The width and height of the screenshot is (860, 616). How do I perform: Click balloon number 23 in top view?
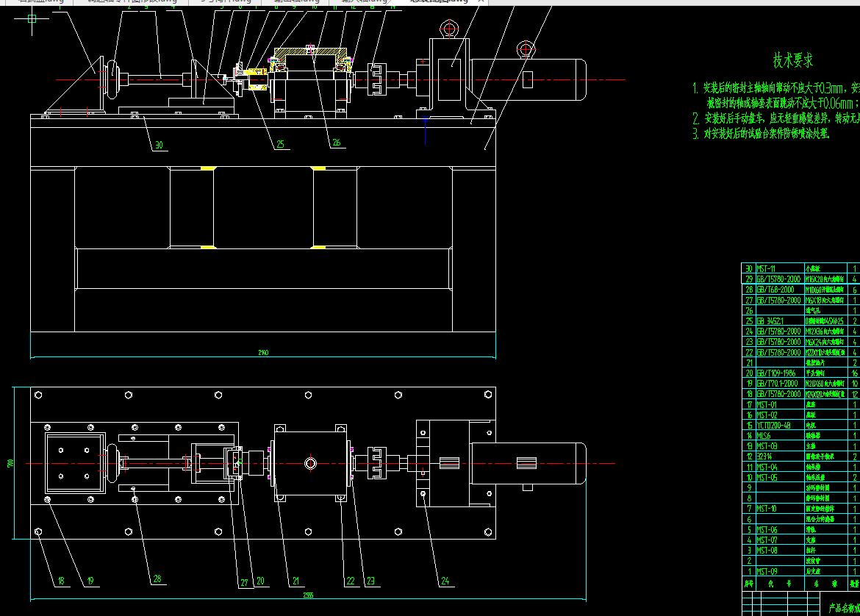[x=370, y=580]
